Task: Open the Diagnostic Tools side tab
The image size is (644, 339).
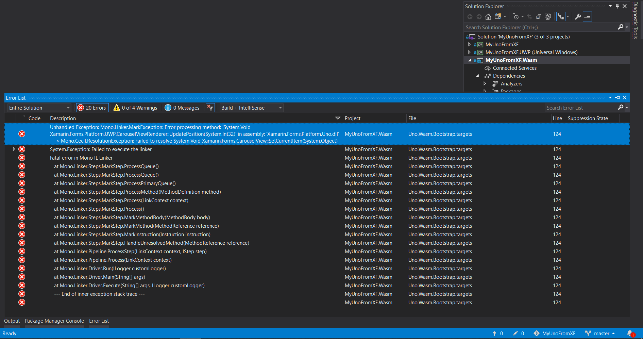Action: pyautogui.click(x=635, y=20)
